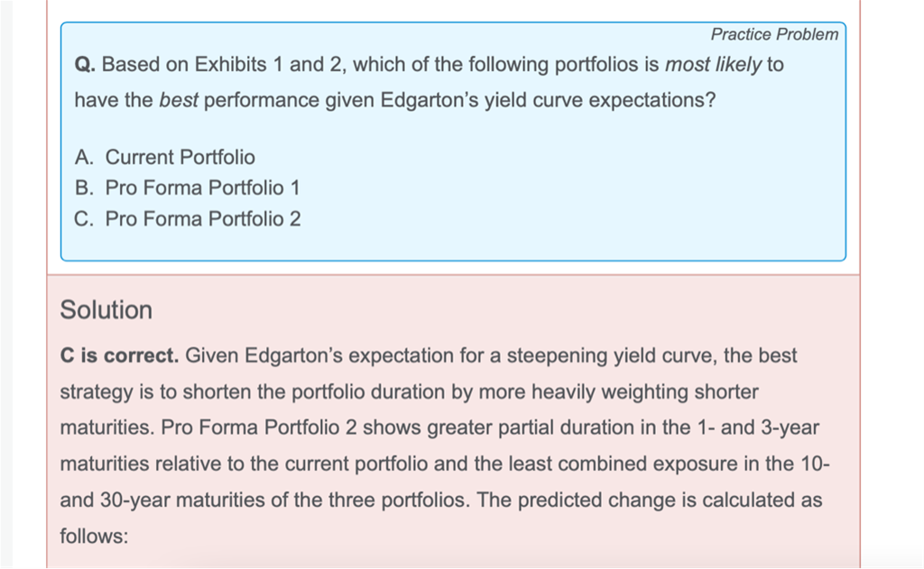Image resolution: width=924 pixels, height=569 pixels.
Task: Click the letter C of third option
Action: coord(84,218)
